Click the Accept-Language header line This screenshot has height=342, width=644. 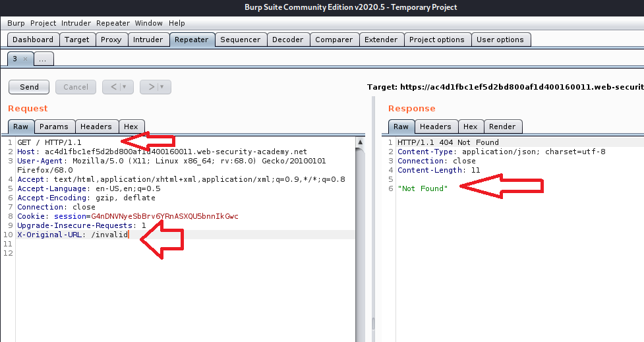tap(89, 188)
